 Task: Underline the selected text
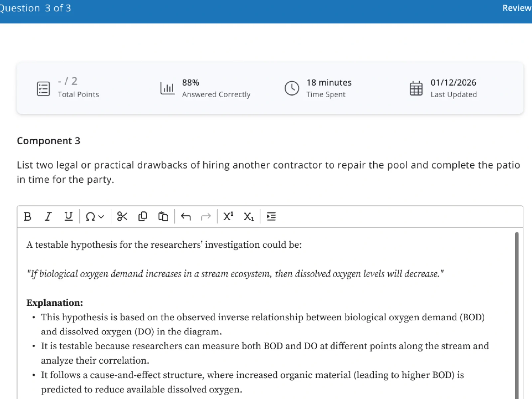(x=68, y=217)
